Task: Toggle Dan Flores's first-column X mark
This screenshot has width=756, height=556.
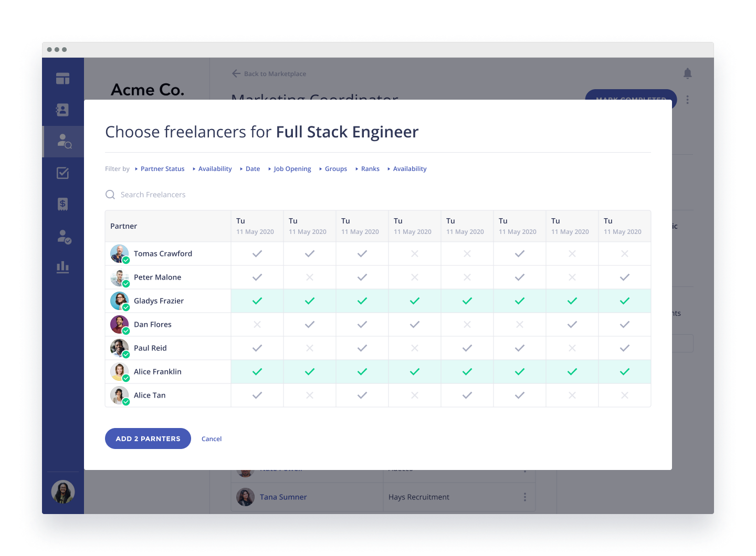Action: (257, 325)
